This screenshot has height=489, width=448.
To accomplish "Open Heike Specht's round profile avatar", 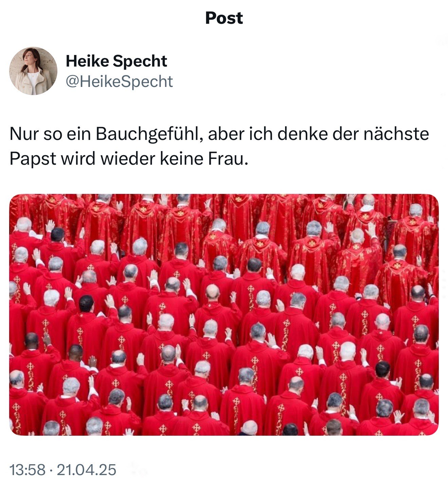I will click(x=33, y=71).
